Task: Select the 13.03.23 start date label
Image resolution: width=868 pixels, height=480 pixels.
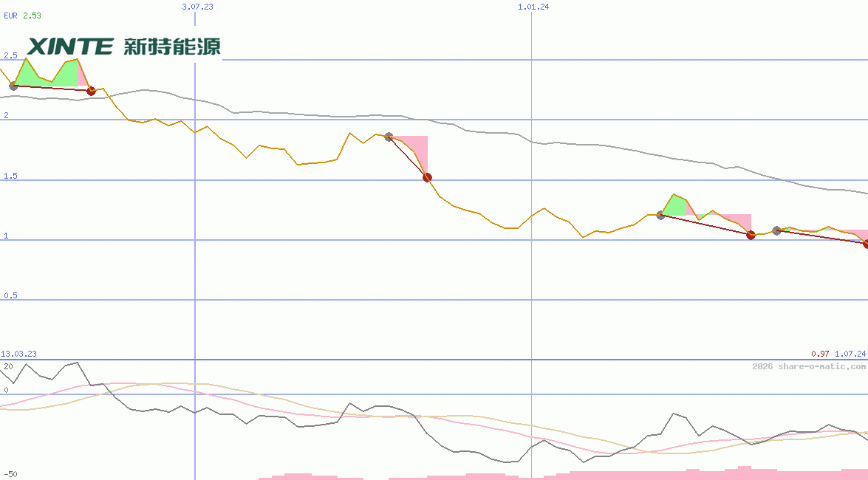Action: click(x=18, y=354)
